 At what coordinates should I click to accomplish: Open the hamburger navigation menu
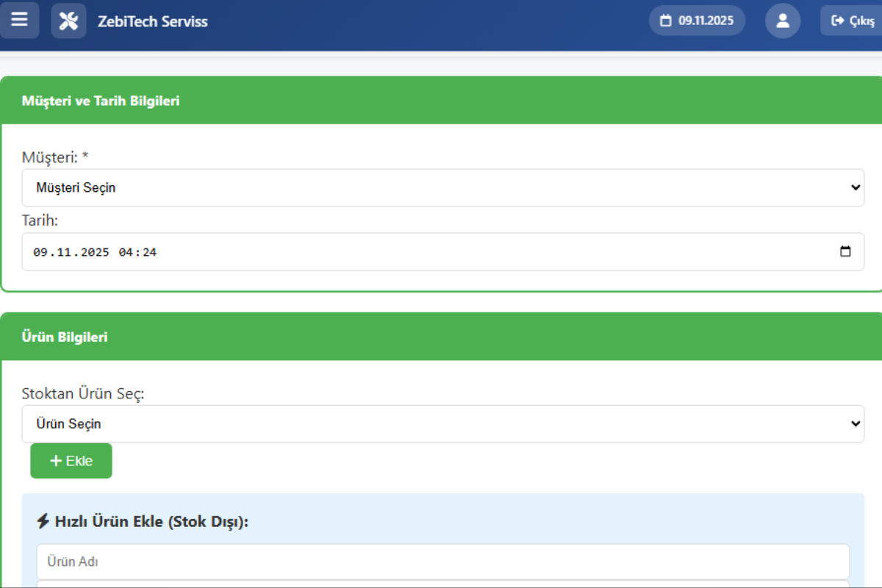(19, 20)
